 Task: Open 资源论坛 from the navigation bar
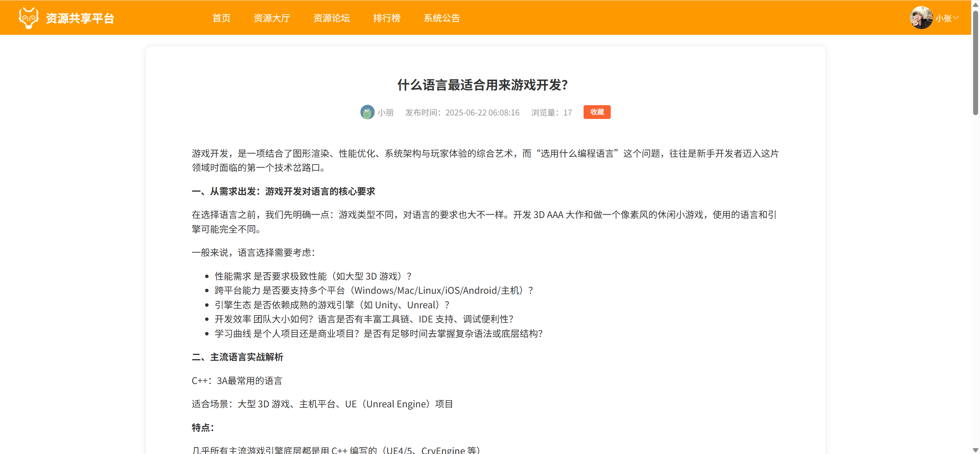(x=331, y=18)
